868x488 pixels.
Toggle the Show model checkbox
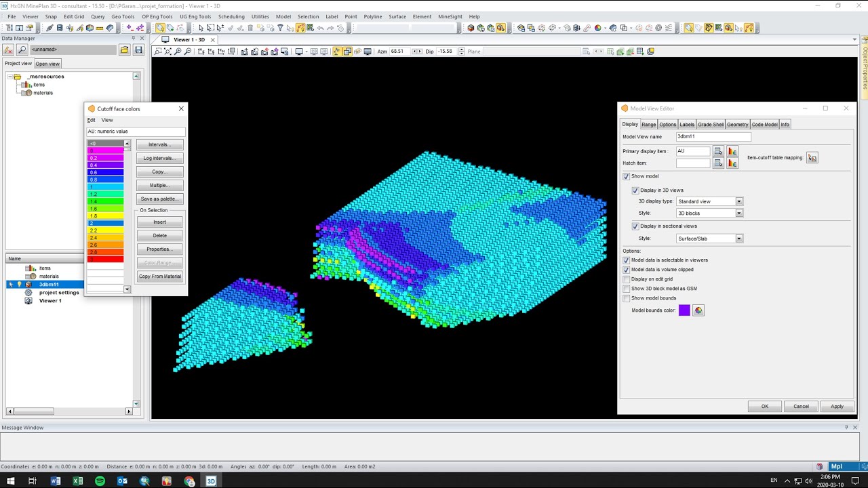(x=627, y=176)
